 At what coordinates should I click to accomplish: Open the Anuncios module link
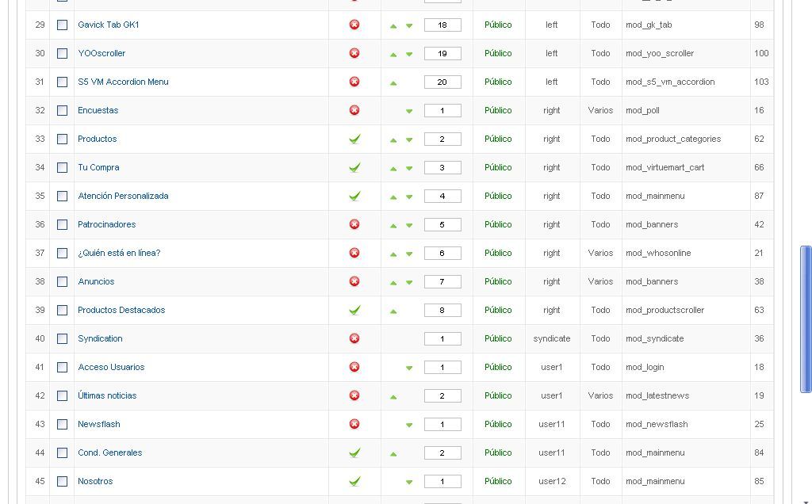point(96,281)
